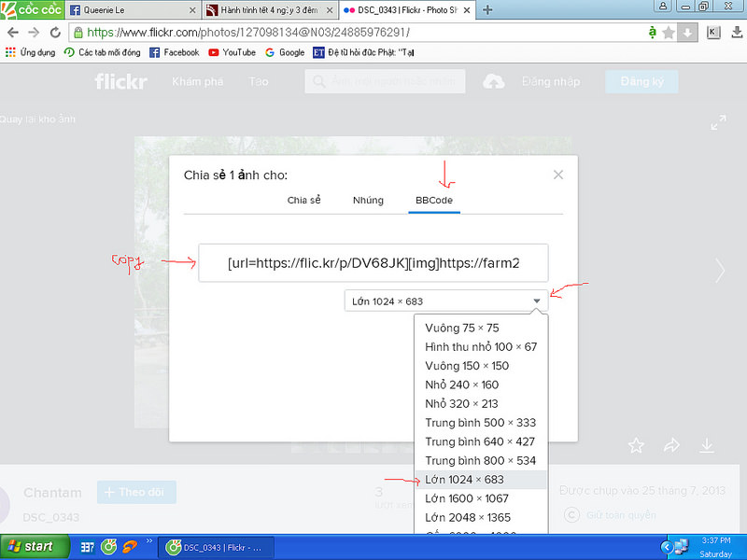Click Đăng ký button

tap(641, 81)
